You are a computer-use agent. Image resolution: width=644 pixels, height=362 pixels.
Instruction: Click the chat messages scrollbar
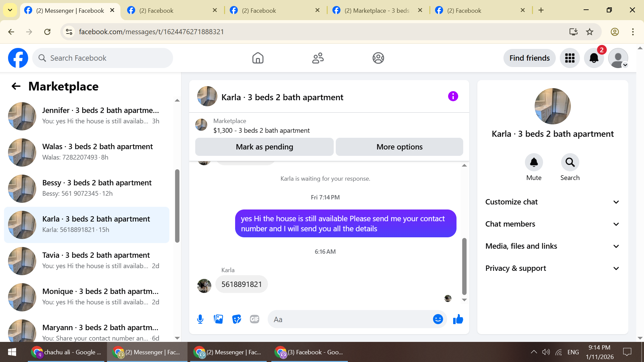(x=464, y=266)
